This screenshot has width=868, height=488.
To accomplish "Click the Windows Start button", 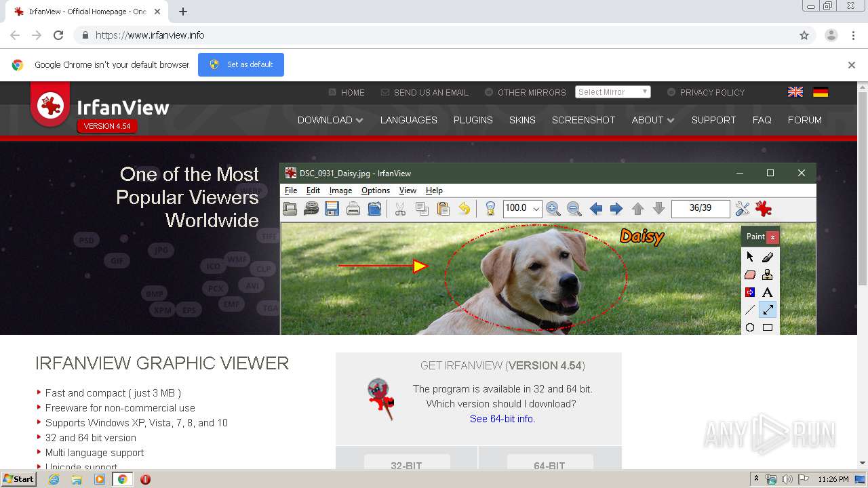I will [x=18, y=479].
